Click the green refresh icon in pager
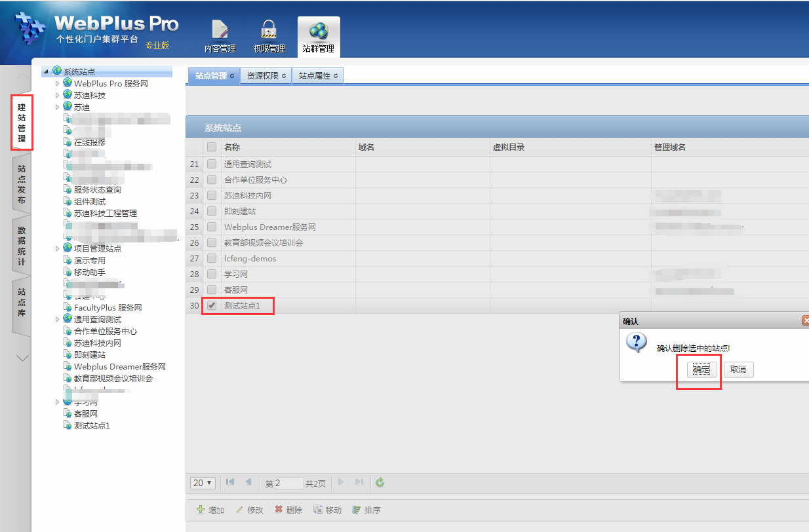The width and height of the screenshot is (809, 532). (x=380, y=483)
